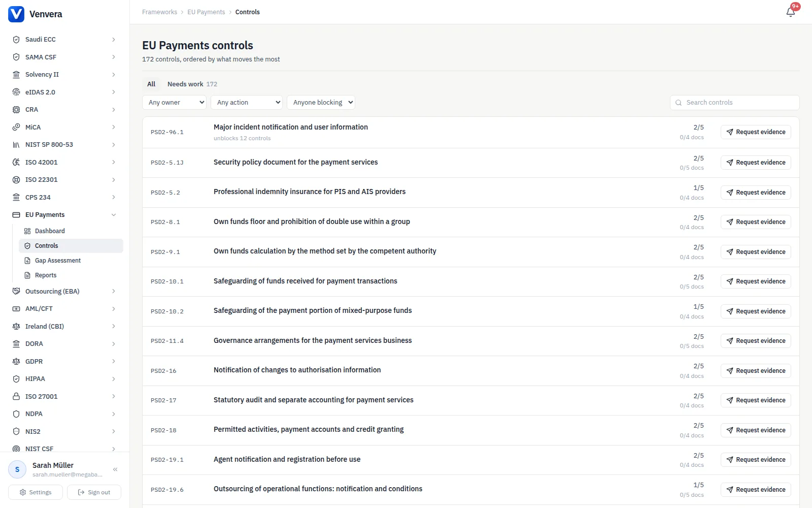
Task: Click the Venvera logo icon
Action: coord(16,14)
